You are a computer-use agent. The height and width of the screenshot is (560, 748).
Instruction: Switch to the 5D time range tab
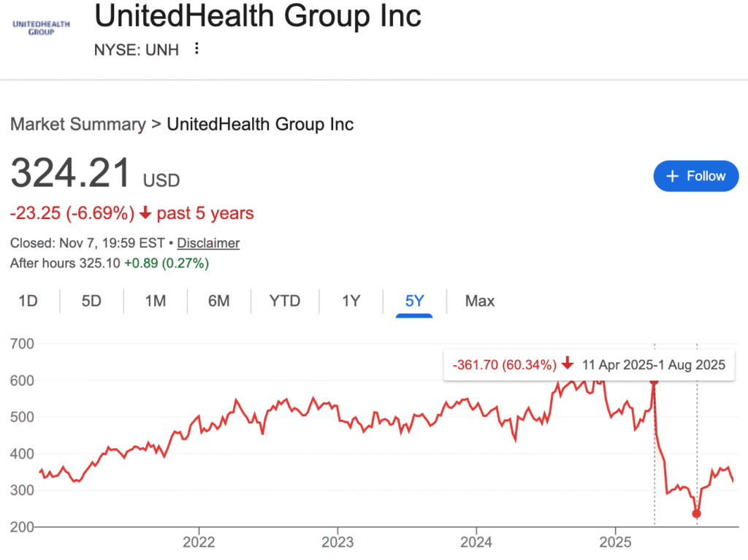(x=91, y=301)
